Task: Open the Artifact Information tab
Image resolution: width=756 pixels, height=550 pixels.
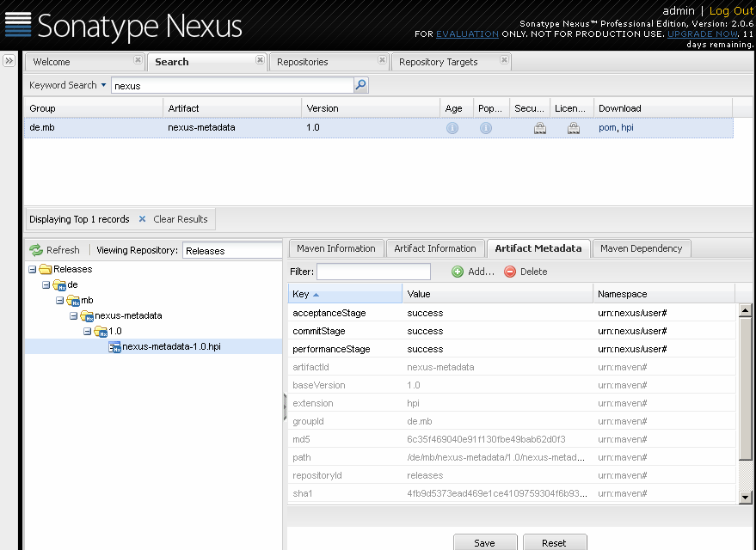Action: click(x=435, y=248)
